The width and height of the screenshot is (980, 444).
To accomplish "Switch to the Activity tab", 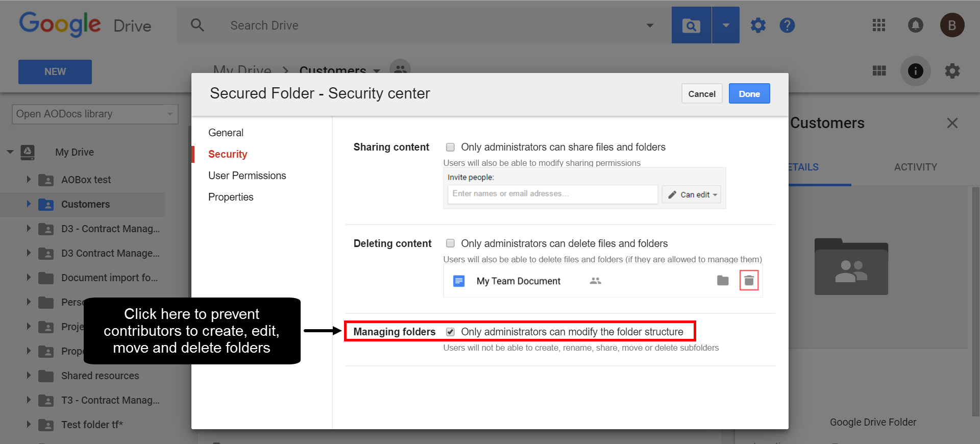I will coord(915,167).
